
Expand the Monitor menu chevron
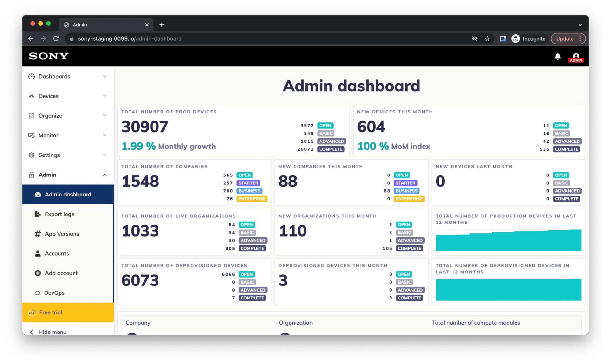coord(104,135)
